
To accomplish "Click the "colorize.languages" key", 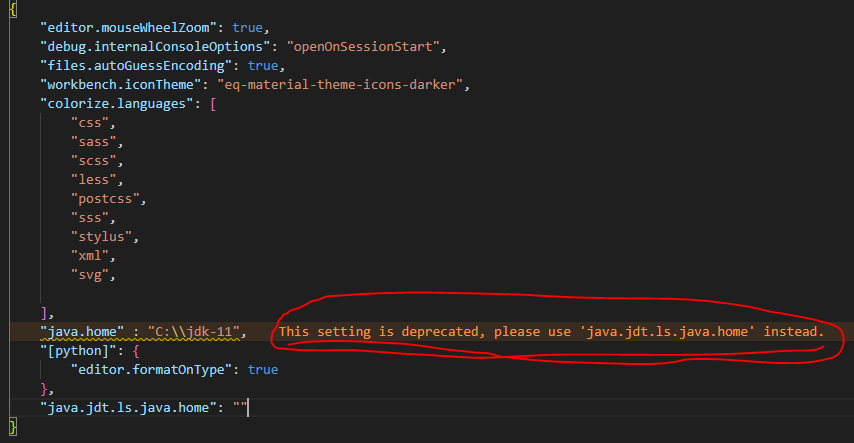I will [117, 104].
